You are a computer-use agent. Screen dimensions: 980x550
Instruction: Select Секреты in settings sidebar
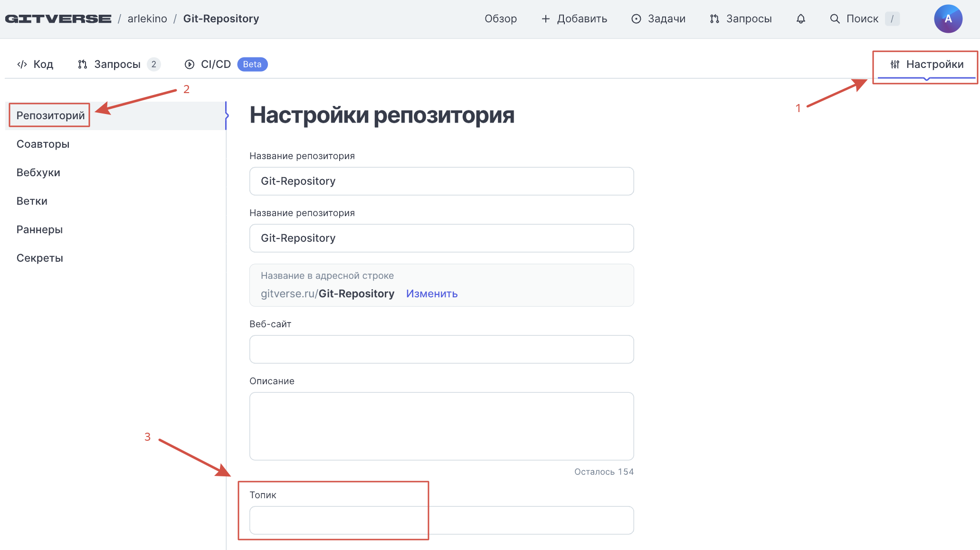click(115, 258)
